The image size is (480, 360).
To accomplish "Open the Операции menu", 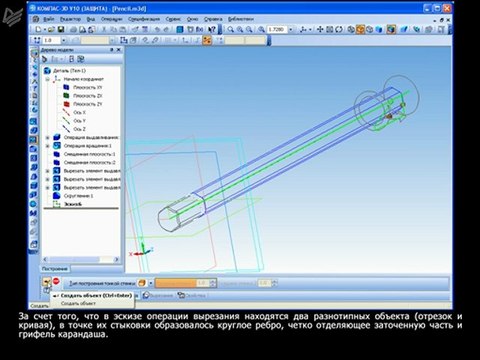I will pos(112,19).
